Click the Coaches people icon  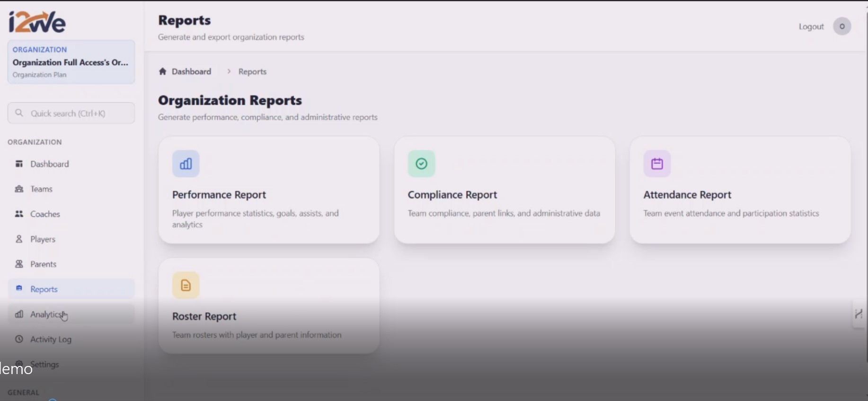19,214
